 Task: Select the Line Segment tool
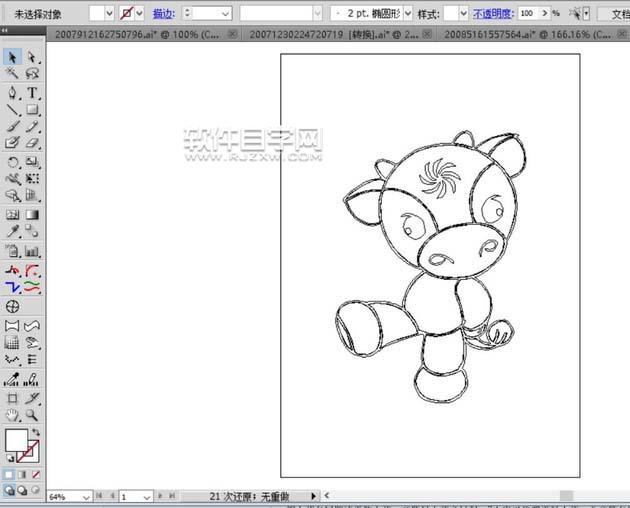point(12,109)
